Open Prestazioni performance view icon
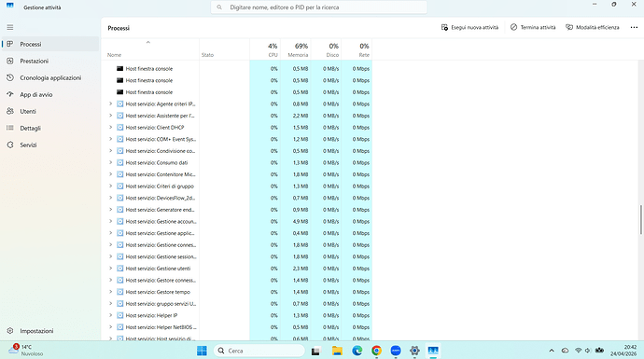Image resolution: width=644 pixels, height=359 pixels. (x=10, y=61)
